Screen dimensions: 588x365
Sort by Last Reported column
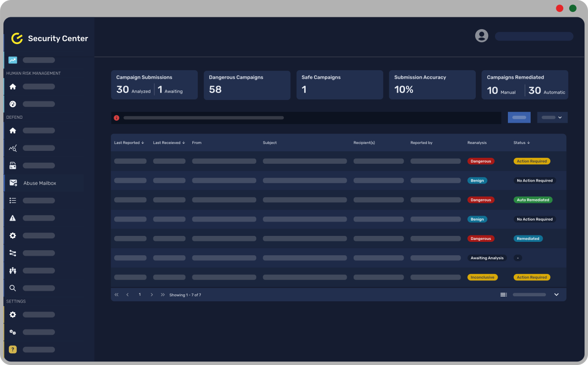[129, 143]
